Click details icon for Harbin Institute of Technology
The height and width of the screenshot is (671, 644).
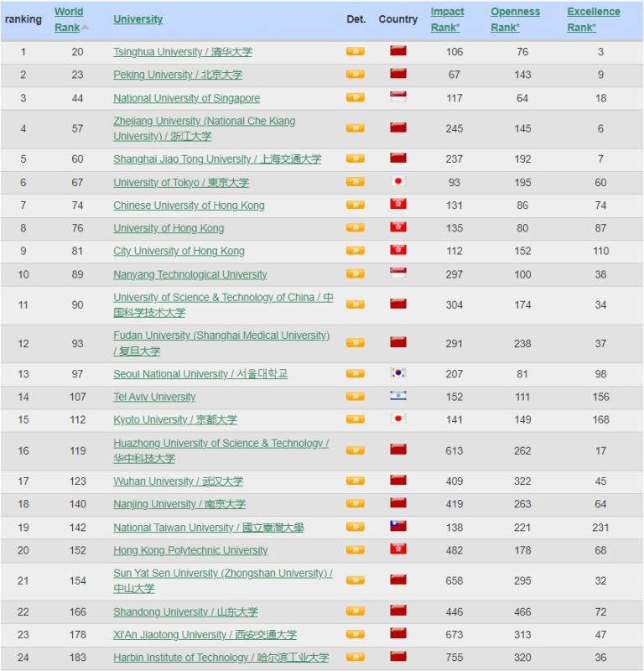click(356, 657)
